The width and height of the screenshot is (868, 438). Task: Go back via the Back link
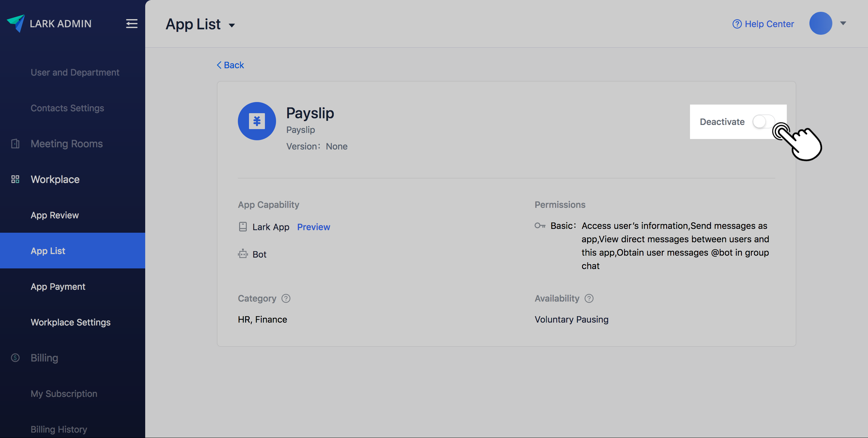click(x=230, y=65)
